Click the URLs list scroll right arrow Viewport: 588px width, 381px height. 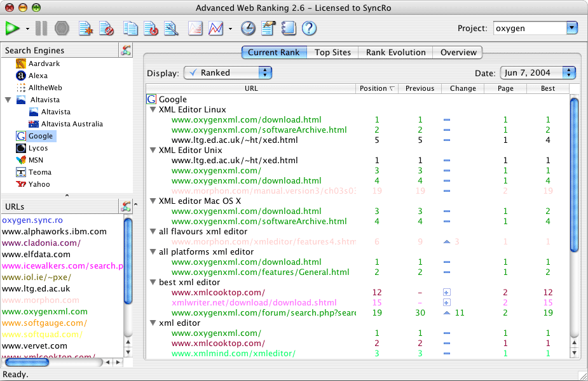pyautogui.click(x=118, y=363)
